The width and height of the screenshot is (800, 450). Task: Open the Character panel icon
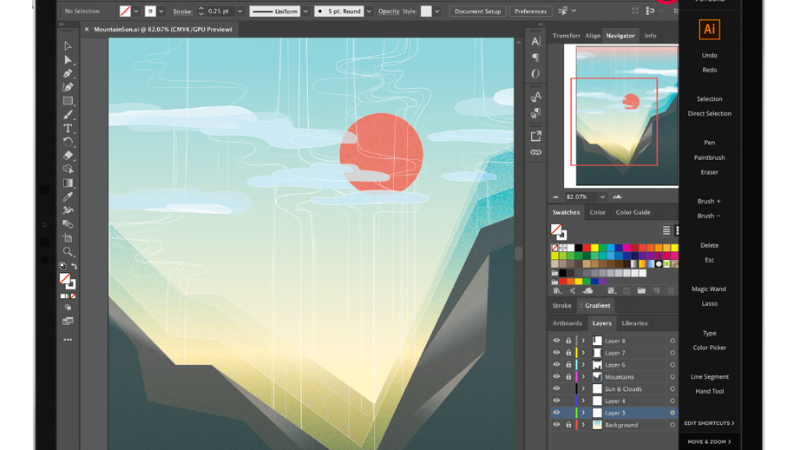click(x=536, y=41)
